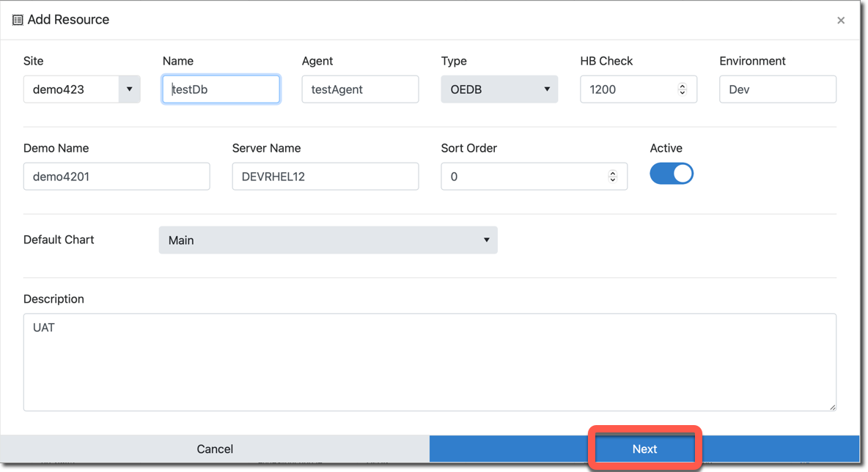868x472 pixels.
Task: Click the Description text area
Action: tap(430, 362)
